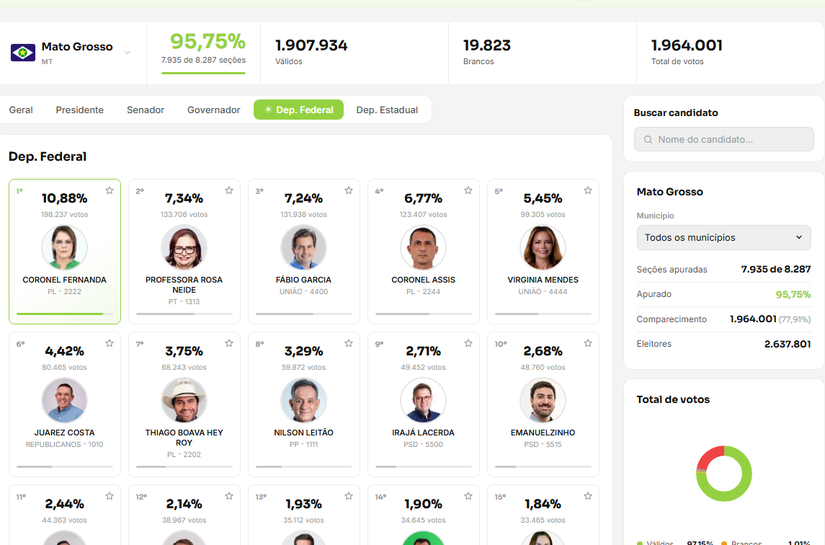Viewport: 825px width, 545px height.
Task: Click Virginia Mendes's portrait
Action: [543, 247]
